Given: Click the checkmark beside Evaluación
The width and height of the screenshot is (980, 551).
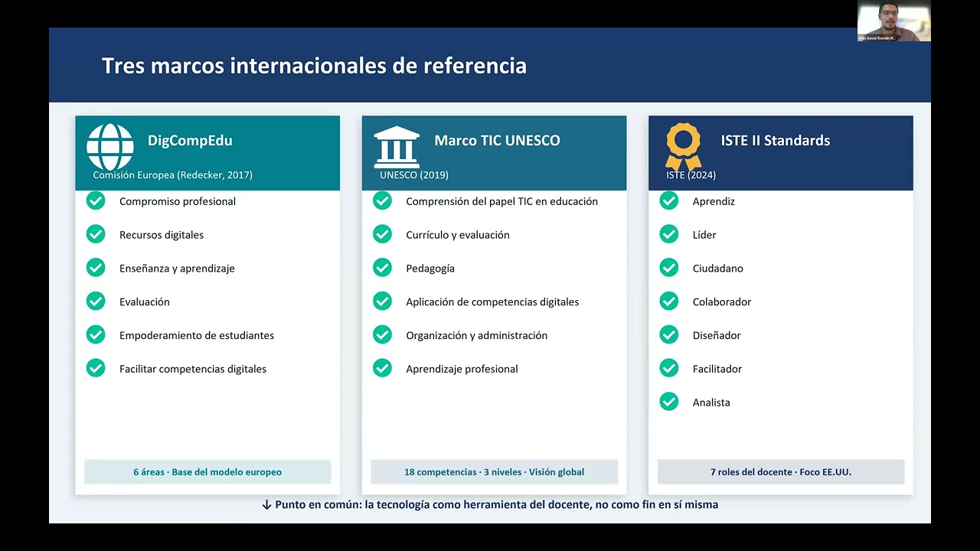Looking at the screenshot, I should [96, 302].
